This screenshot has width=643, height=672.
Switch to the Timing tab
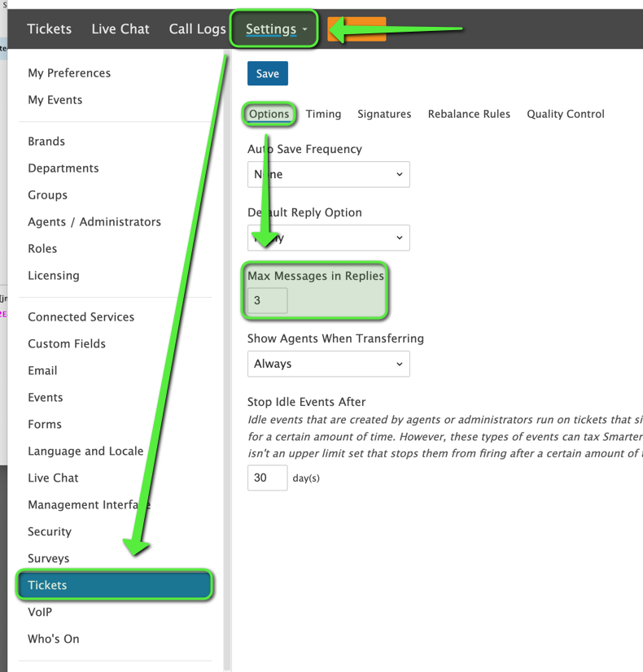tap(323, 114)
